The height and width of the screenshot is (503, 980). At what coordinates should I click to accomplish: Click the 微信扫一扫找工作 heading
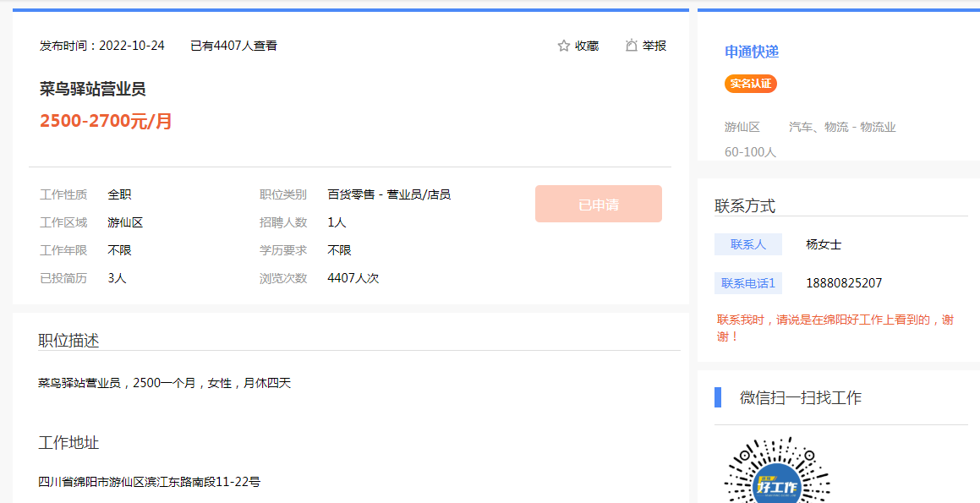[x=801, y=397]
